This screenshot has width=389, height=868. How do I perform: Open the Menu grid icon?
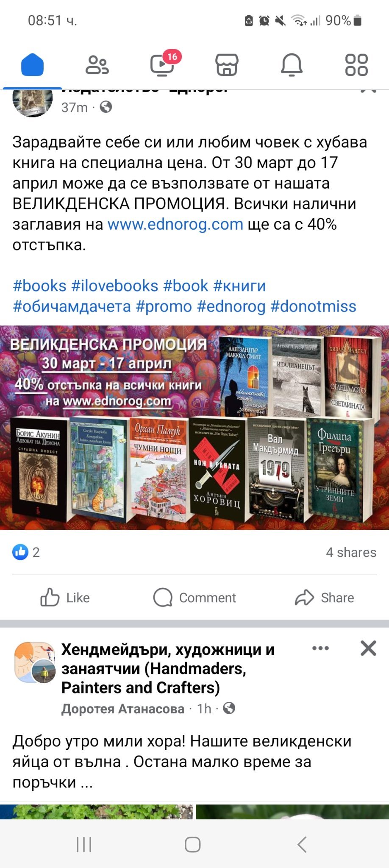356,65
